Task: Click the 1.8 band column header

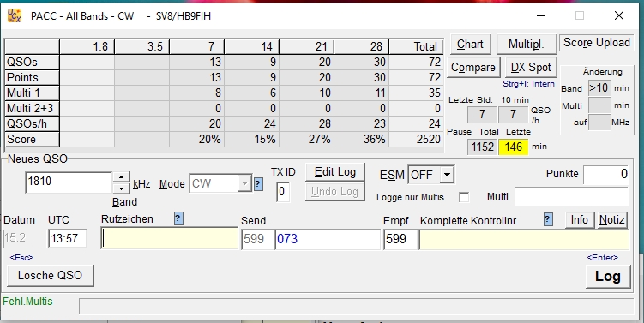Action: pos(87,47)
